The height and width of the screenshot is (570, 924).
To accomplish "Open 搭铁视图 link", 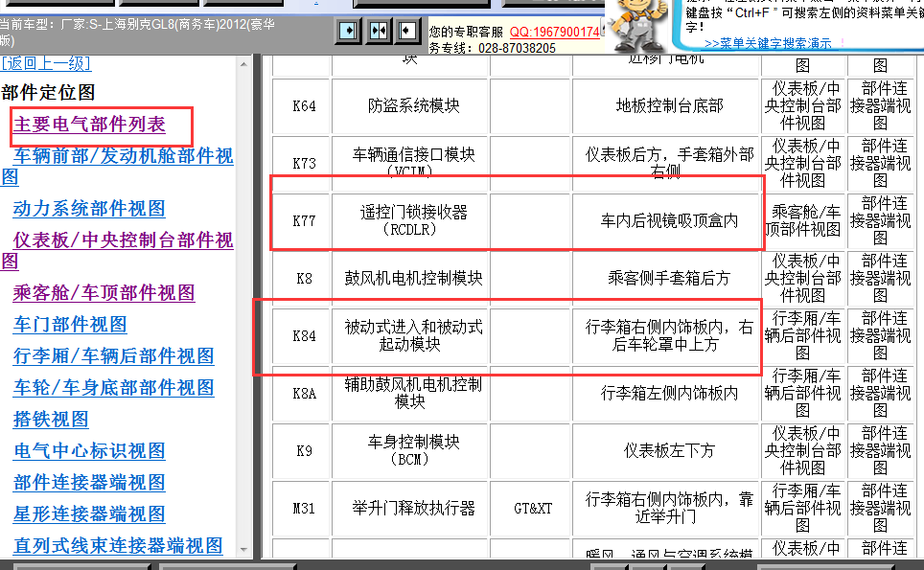I will coord(51,420).
